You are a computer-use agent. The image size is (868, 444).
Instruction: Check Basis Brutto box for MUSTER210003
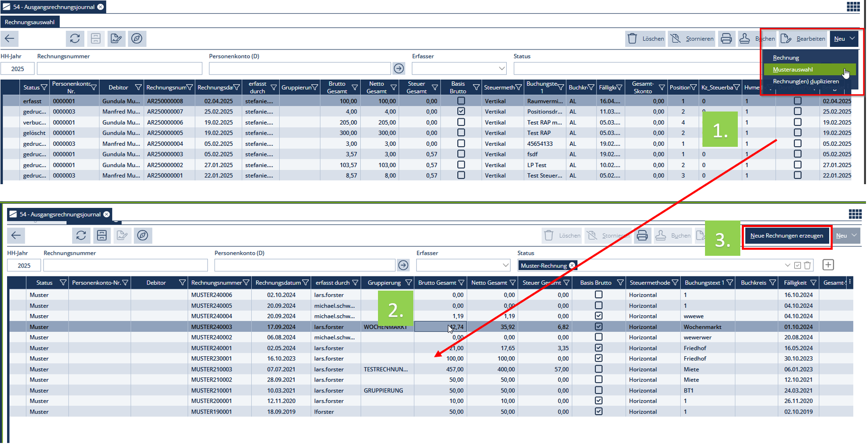coord(599,369)
